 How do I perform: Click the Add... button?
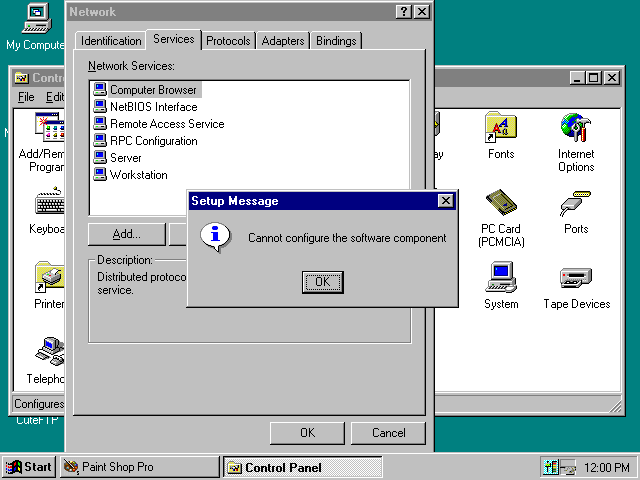(127, 234)
